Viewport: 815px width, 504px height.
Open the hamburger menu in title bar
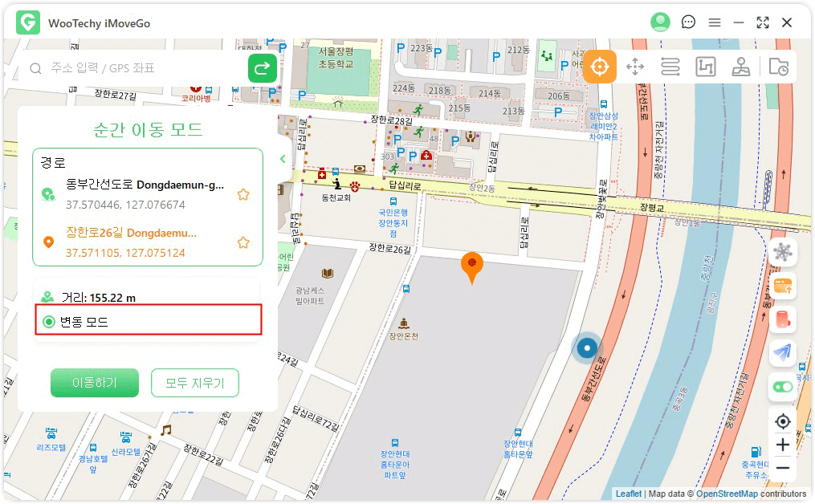coord(714,22)
